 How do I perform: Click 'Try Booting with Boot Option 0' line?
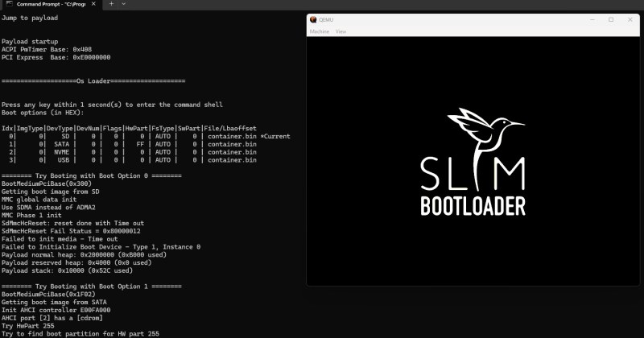[x=92, y=175]
